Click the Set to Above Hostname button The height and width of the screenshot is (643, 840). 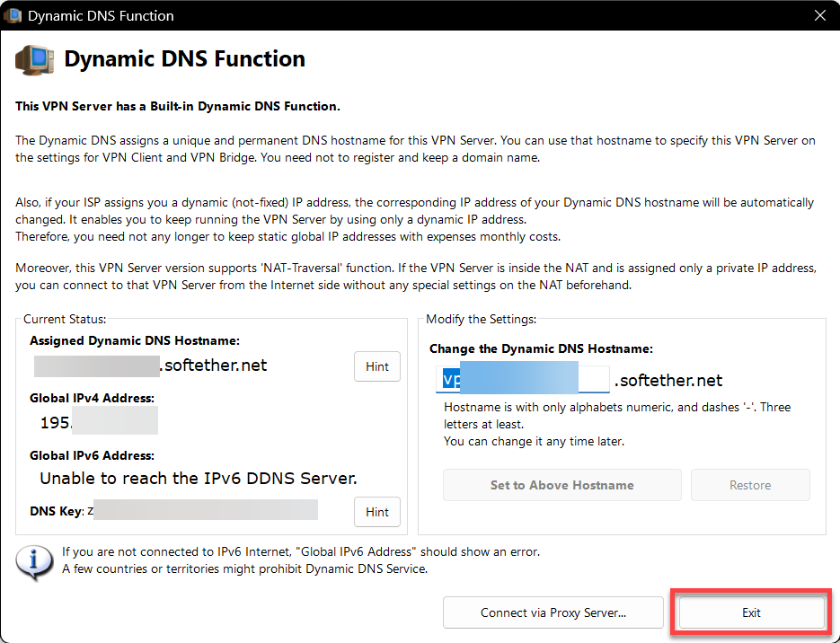click(562, 485)
